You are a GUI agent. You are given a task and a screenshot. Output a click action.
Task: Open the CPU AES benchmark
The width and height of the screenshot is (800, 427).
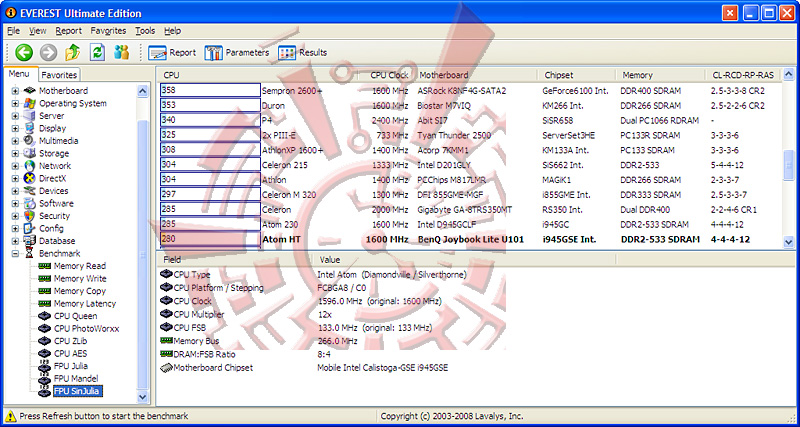tap(70, 354)
